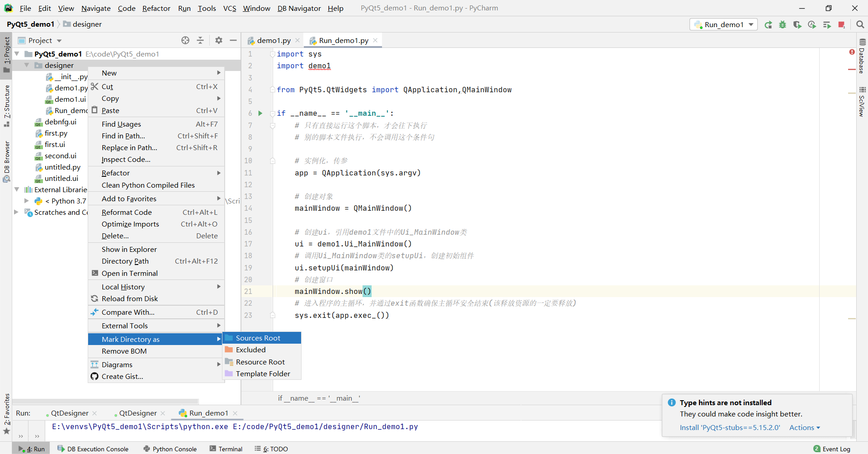Open the VCS menu
Viewport: 868px width, 454px height.
tap(230, 8)
